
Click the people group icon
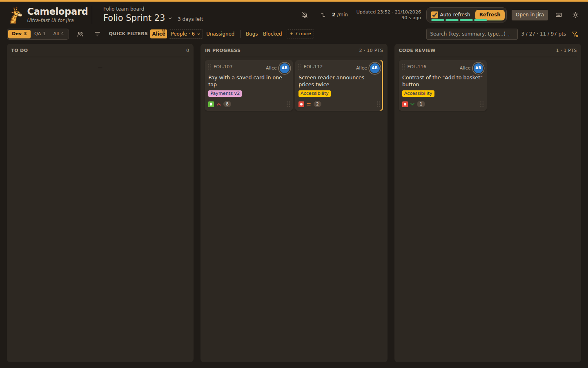point(80,34)
